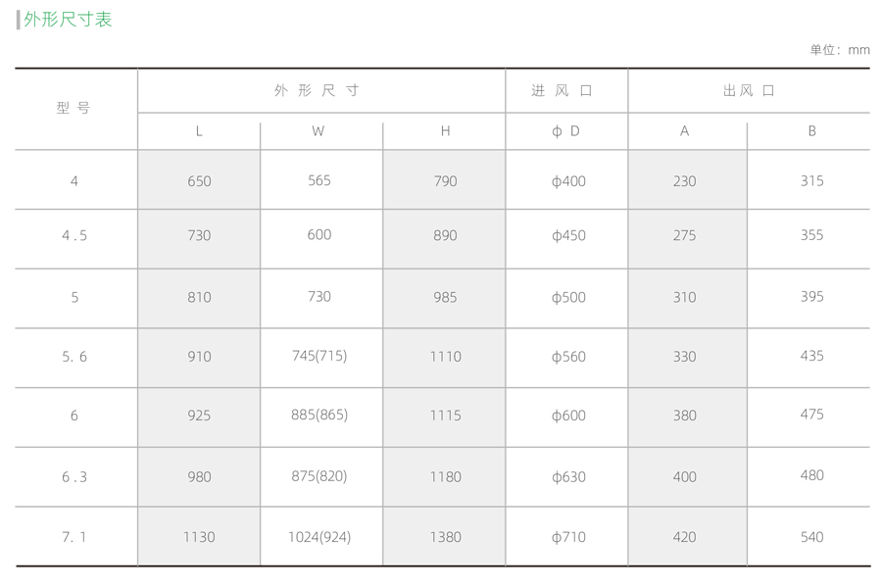
Task: Select the 315 outlet B cell
Action: pos(811,181)
